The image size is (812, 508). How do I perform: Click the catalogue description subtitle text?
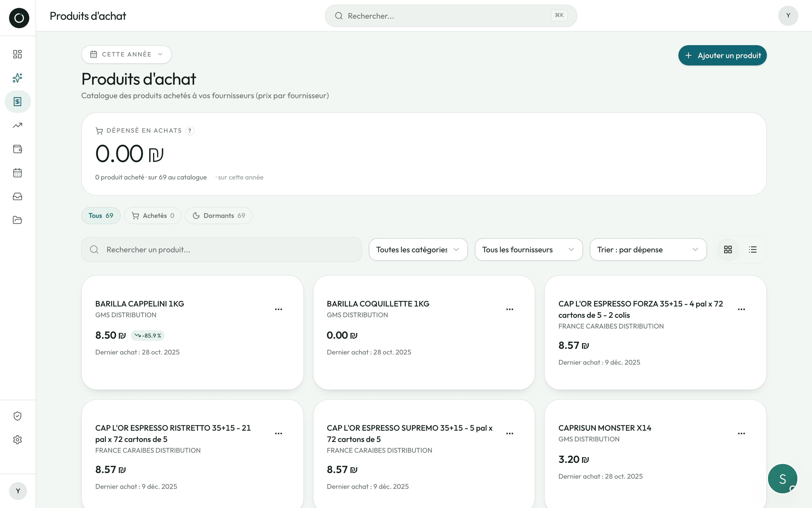tap(205, 96)
